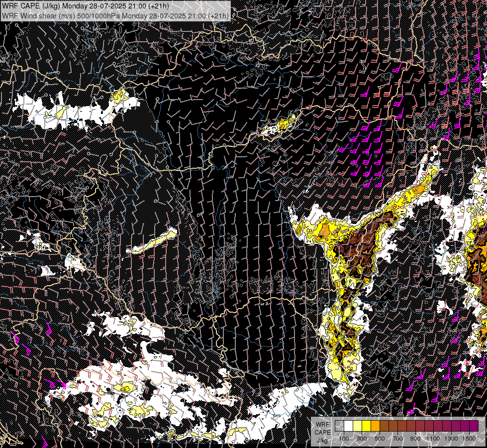The image size is (487, 448).
Task: Click the WRF CAPE title line
Action: point(86,6)
